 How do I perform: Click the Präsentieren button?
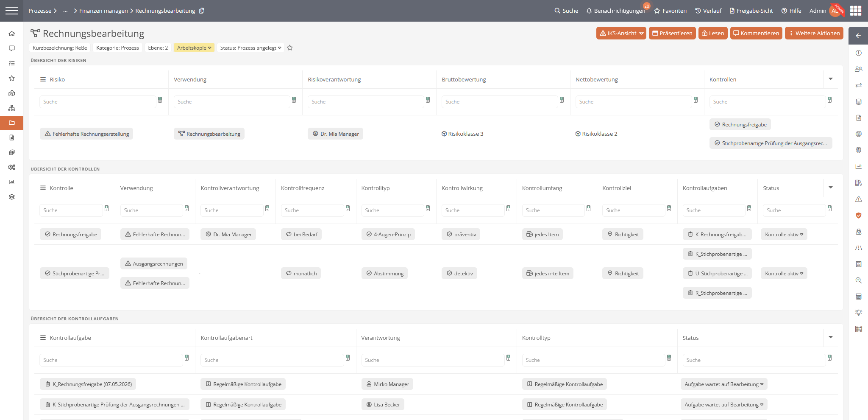click(672, 33)
